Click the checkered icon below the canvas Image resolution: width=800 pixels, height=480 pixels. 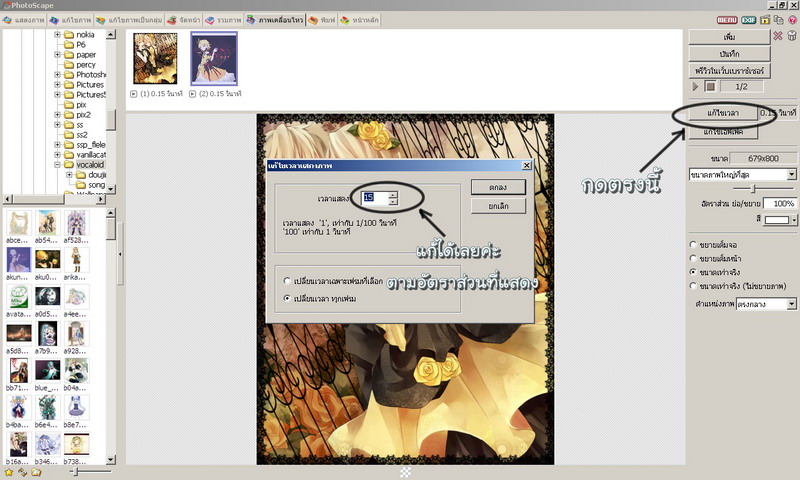click(x=405, y=472)
